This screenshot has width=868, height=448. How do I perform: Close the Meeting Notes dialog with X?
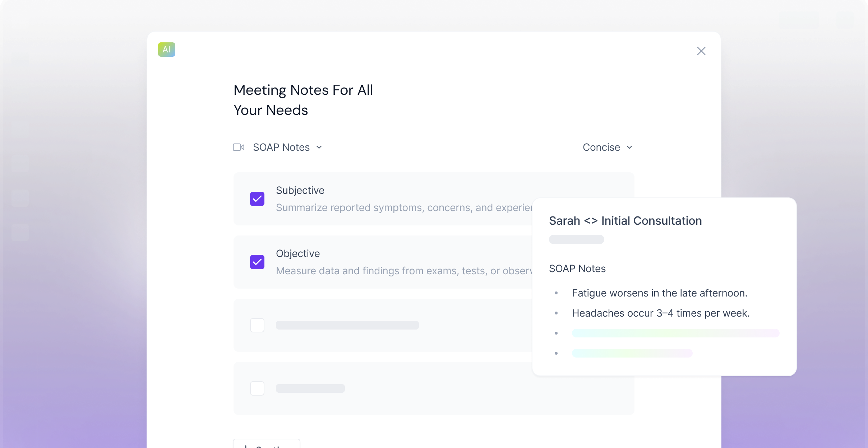[701, 51]
